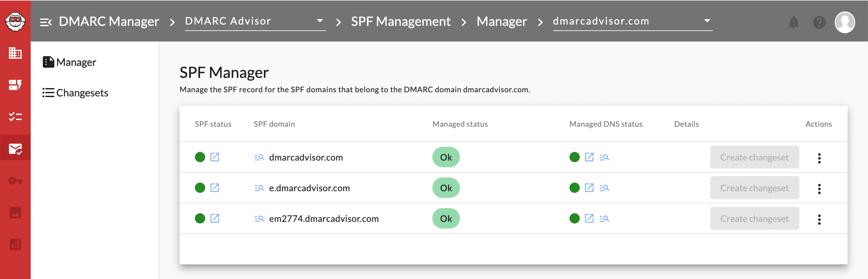The image size is (868, 279).
Task: Open the checklist sidebar icon
Action: (15, 117)
